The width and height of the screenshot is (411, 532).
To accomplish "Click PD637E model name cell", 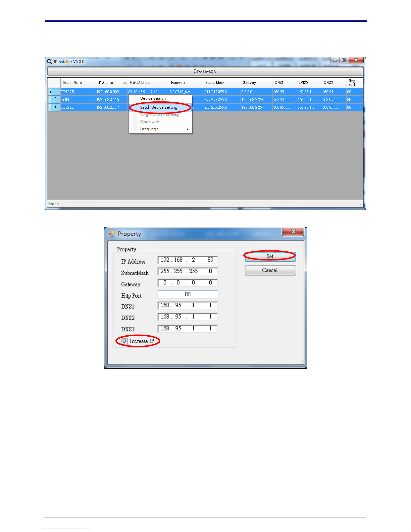I will (78, 92).
